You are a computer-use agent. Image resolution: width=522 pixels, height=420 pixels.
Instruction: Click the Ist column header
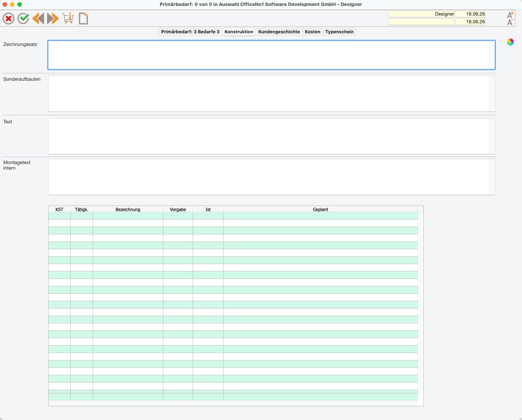[208, 210]
